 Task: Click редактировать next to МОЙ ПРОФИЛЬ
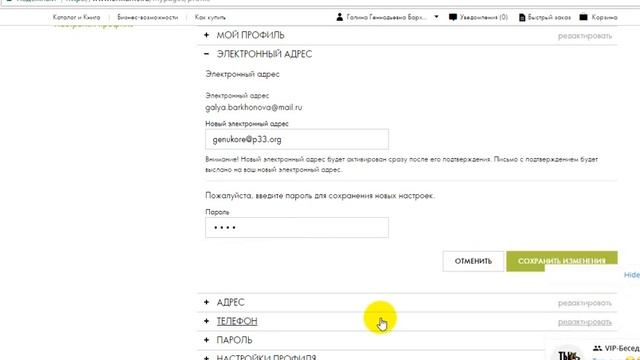point(585,36)
